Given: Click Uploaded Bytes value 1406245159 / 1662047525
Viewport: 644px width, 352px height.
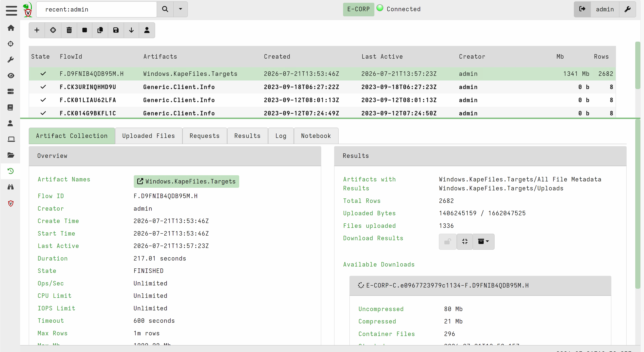Looking at the screenshot, I should 482,213.
